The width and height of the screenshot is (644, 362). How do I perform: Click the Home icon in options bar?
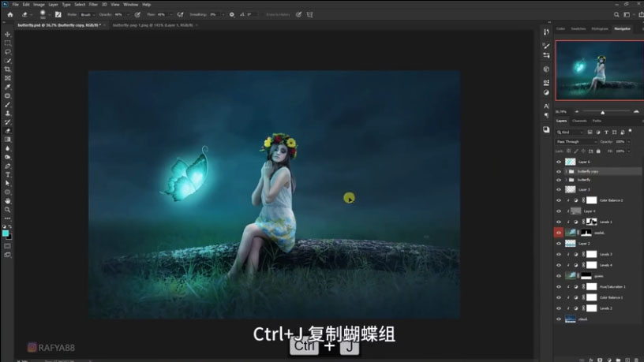pos(10,14)
